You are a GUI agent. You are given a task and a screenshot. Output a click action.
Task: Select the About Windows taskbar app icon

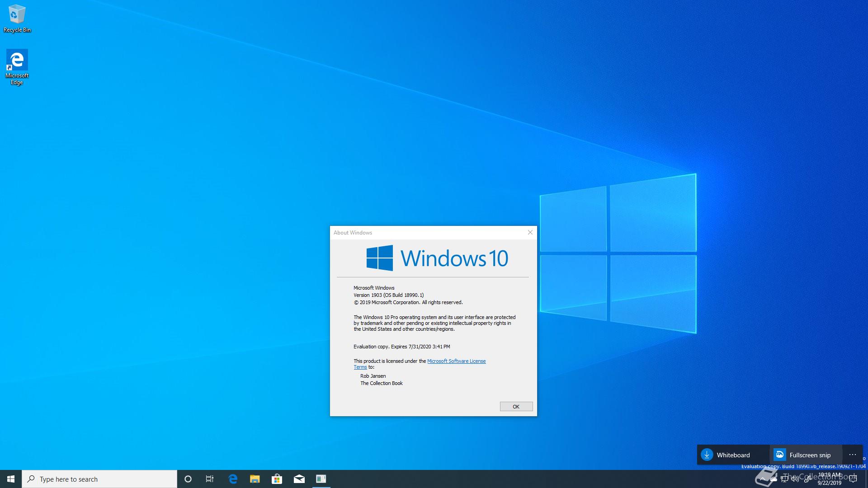pyautogui.click(x=321, y=479)
